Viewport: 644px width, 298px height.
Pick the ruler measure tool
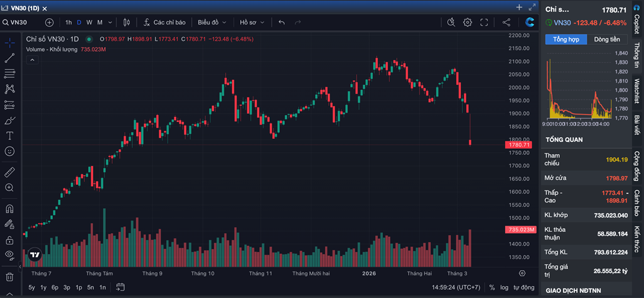(9, 172)
